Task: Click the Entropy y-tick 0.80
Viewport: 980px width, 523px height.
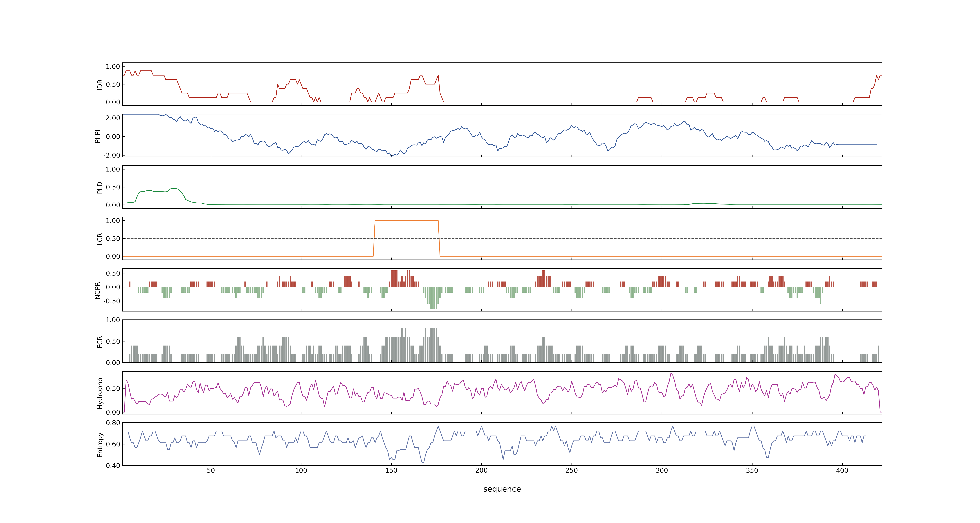Action: [113, 423]
